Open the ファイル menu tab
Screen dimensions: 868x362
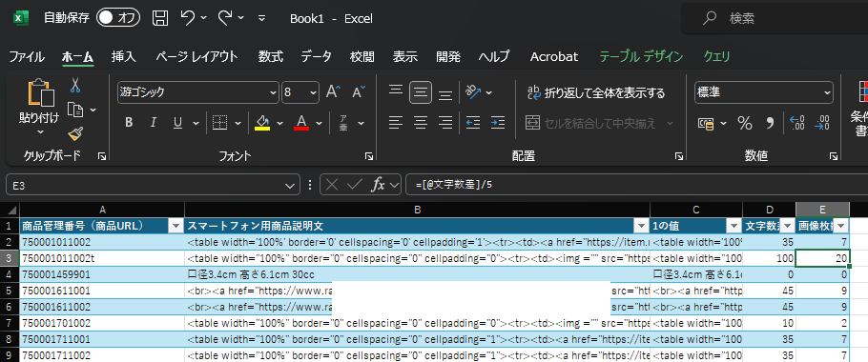(x=27, y=56)
